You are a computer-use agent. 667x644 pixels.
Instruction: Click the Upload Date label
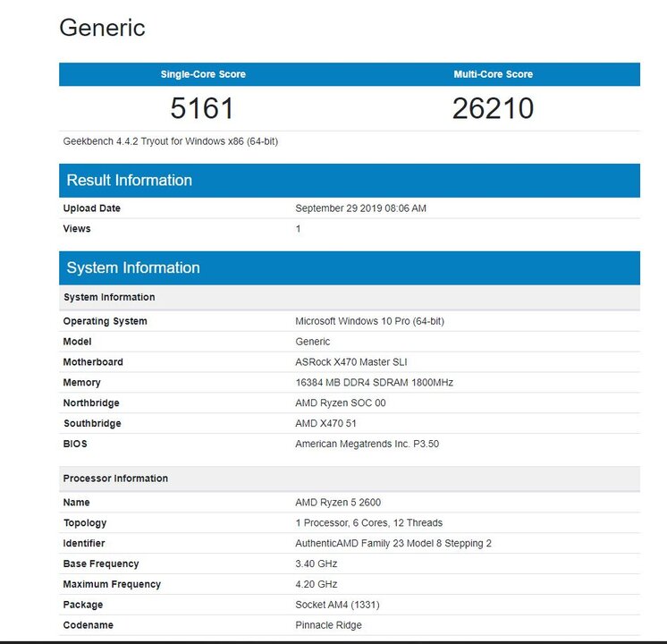[92, 208]
